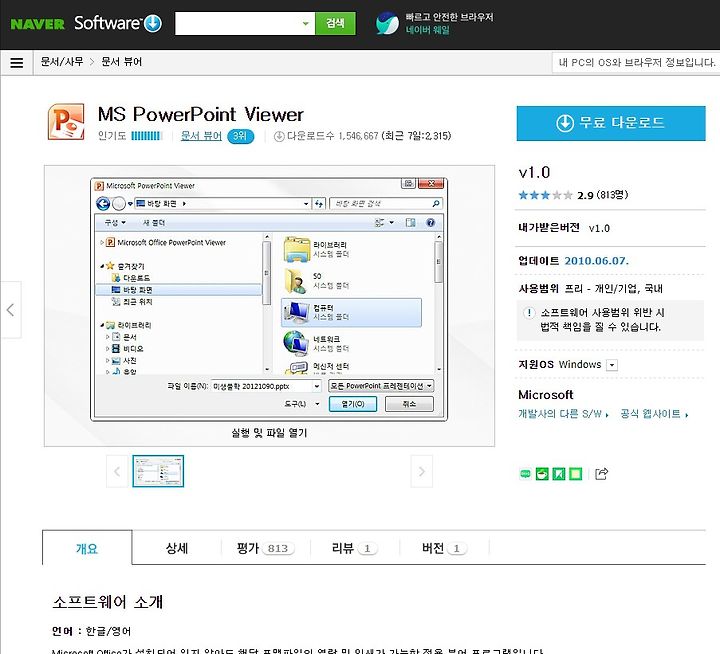Switch to the 버전 tab

point(444,548)
